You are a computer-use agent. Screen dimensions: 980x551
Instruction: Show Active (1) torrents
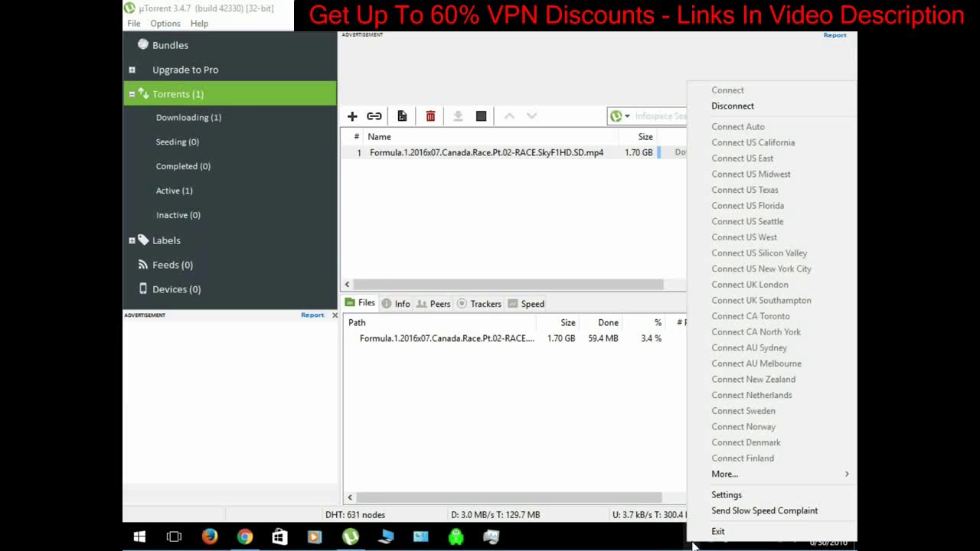pos(175,191)
